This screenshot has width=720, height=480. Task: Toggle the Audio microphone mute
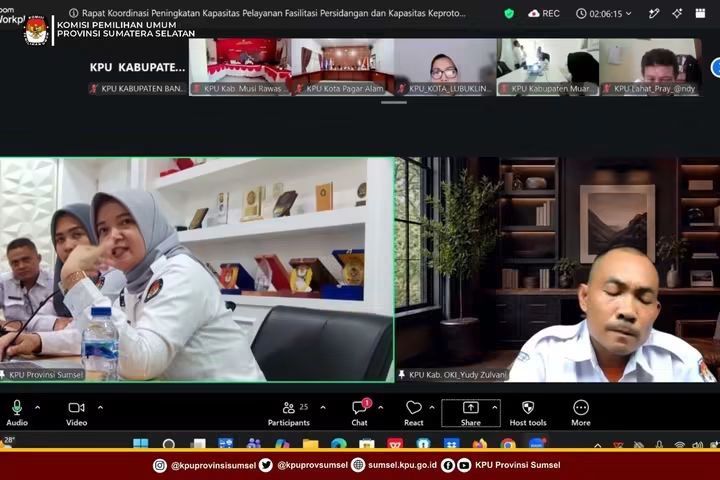click(x=17, y=413)
